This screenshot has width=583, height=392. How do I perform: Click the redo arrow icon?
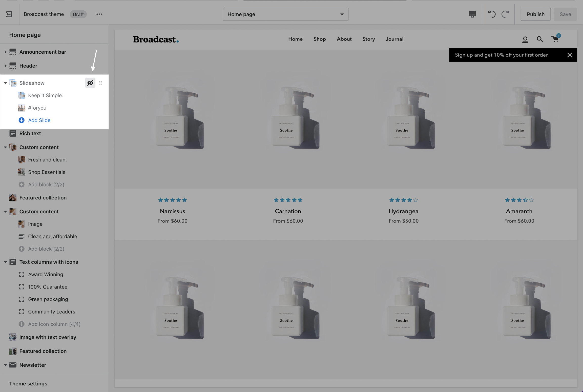[505, 14]
